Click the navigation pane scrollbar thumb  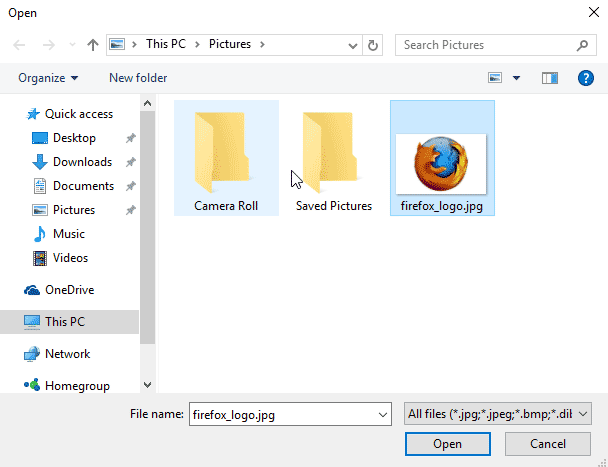coord(147,228)
